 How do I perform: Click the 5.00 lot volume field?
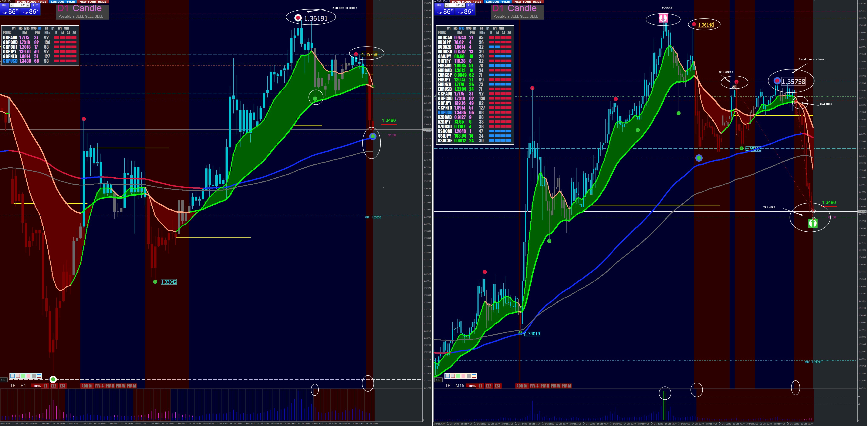pyautogui.click(x=20, y=5)
